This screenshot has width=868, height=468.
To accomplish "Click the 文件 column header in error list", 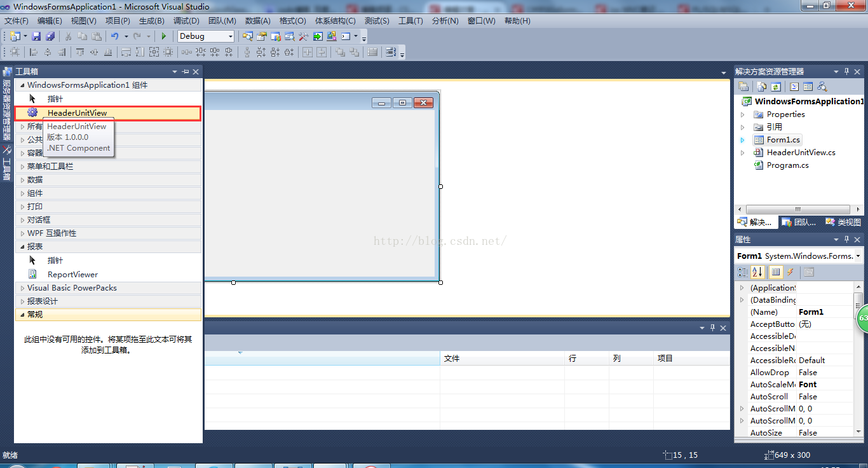I will (502, 359).
